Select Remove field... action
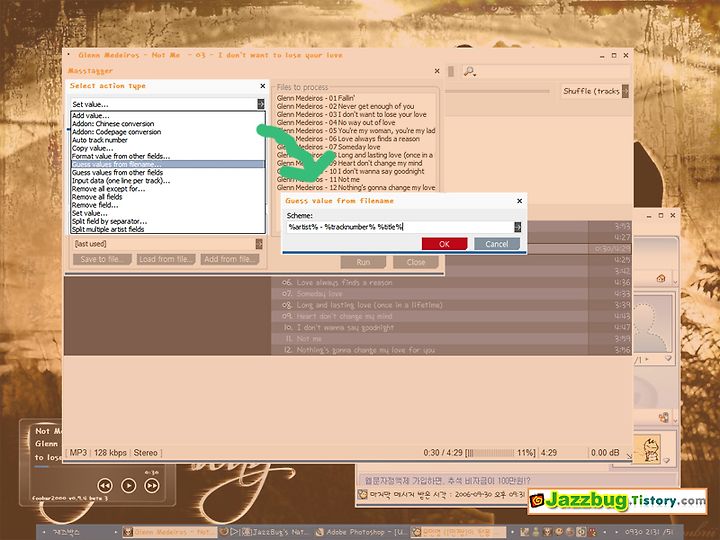This screenshot has width=720, height=540. [168, 205]
